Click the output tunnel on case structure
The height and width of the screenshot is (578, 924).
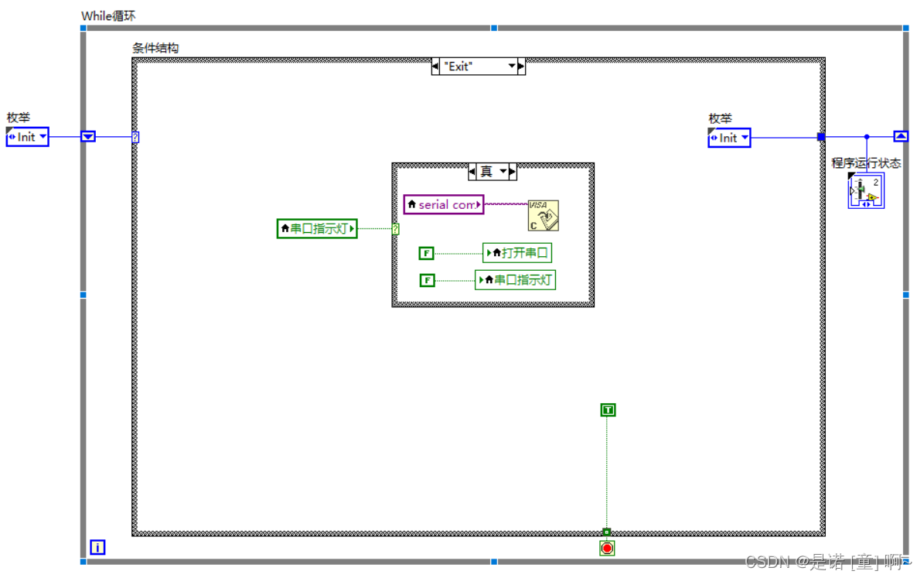point(821,137)
